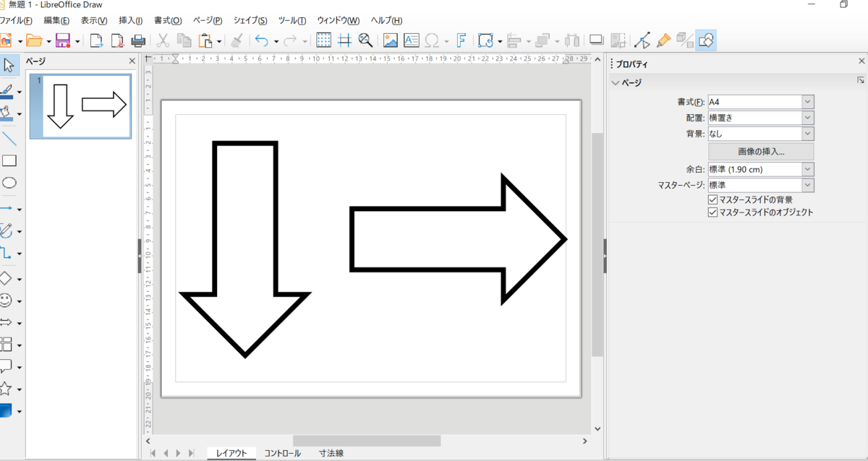The height and width of the screenshot is (461, 868).
Task: Select the Rectangle tool
Action: click(9, 160)
